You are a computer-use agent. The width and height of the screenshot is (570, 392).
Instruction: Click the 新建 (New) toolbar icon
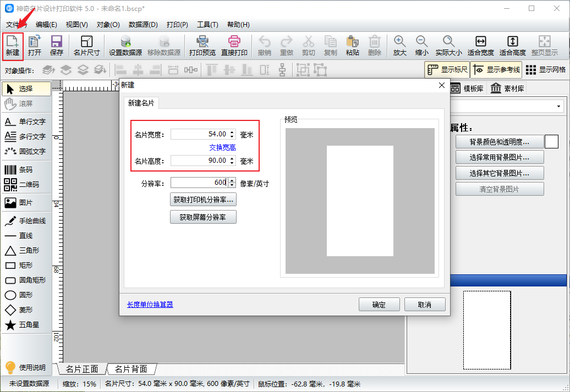tap(13, 46)
